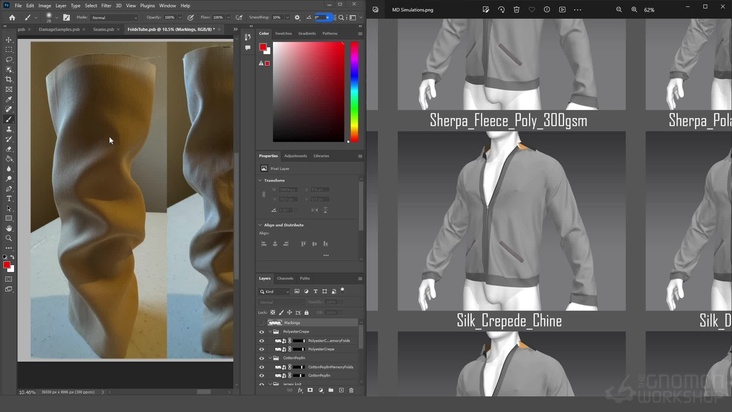Image resolution: width=732 pixels, height=412 pixels.
Task: Filter layers by pixel layers
Action: point(297,291)
